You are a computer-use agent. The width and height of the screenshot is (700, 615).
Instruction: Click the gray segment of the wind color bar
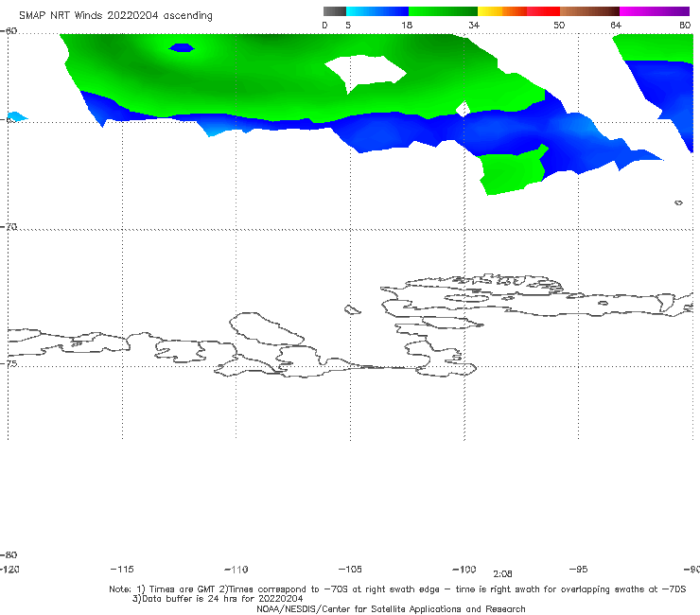click(x=334, y=11)
